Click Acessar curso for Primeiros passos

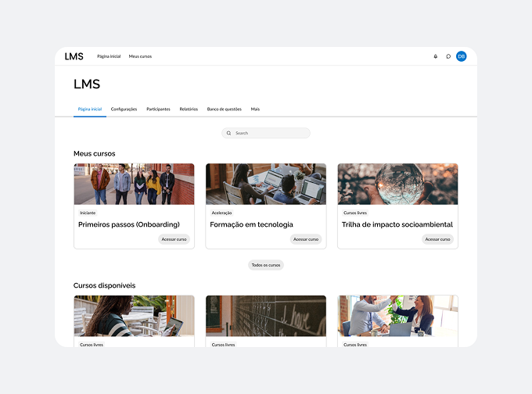[174, 239]
